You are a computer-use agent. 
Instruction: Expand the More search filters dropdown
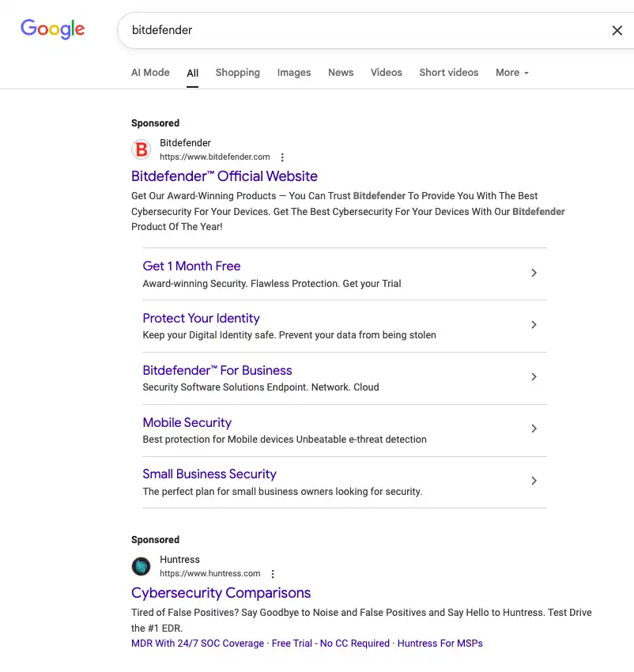(511, 73)
